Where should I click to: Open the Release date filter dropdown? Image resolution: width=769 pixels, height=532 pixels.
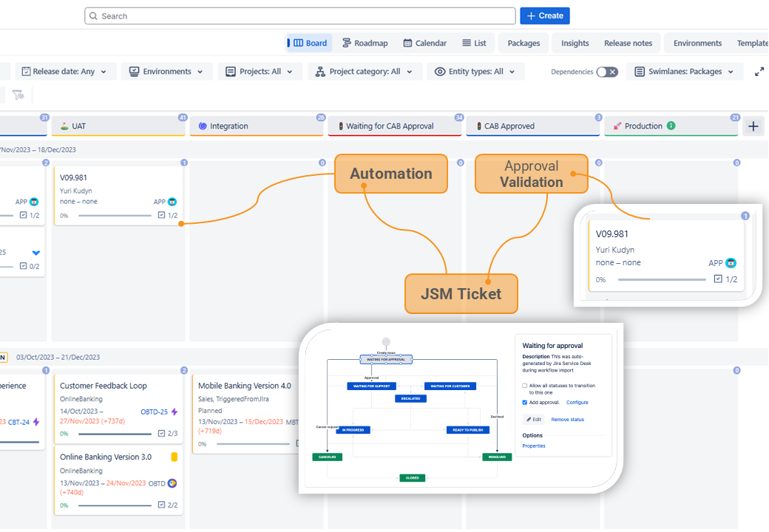click(65, 72)
